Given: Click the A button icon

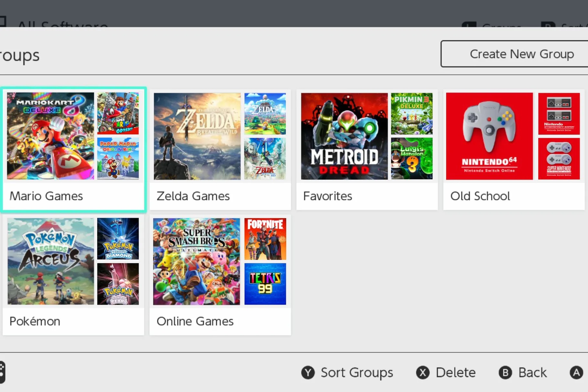Looking at the screenshot, I should pyautogui.click(x=576, y=373).
